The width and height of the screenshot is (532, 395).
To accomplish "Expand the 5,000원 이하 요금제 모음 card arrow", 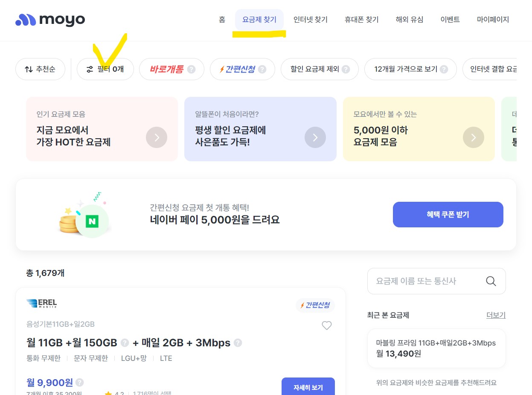I will [474, 137].
